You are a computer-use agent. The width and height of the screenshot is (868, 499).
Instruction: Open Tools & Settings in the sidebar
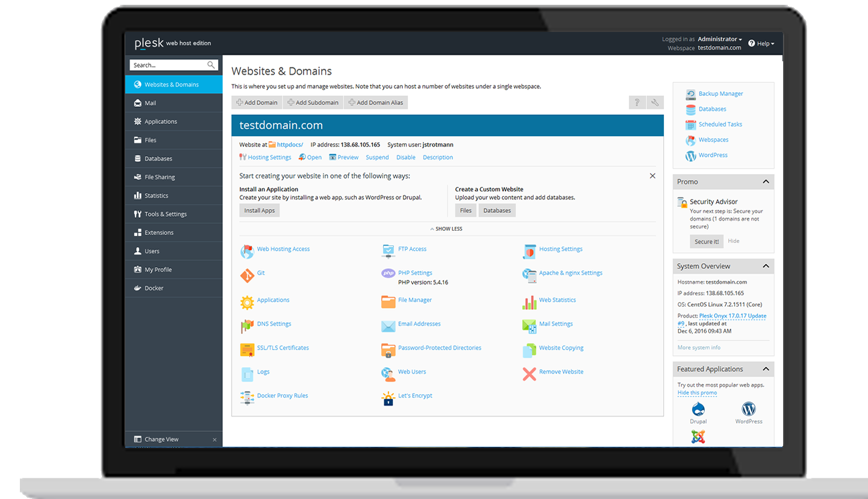point(173,214)
